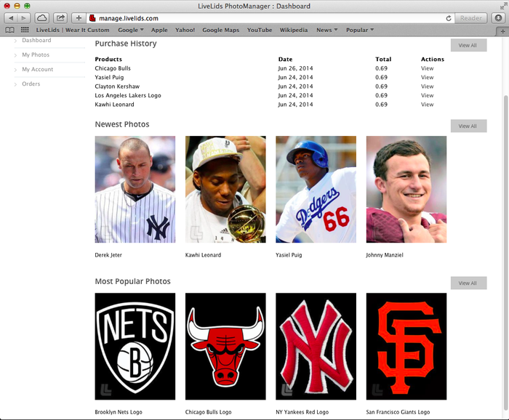This screenshot has height=420, width=509.
Task: Open the Kawhi Leonard photo thumbnail
Action: click(225, 190)
